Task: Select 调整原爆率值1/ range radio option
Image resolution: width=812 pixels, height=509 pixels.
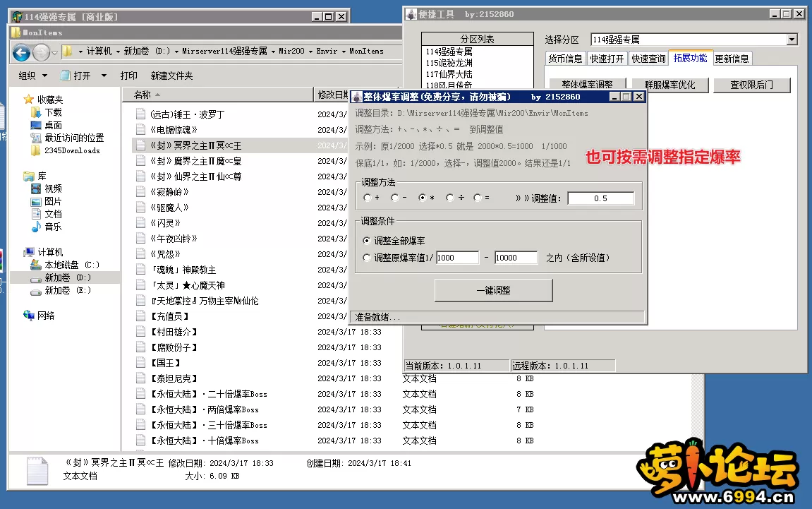Action: (x=367, y=258)
